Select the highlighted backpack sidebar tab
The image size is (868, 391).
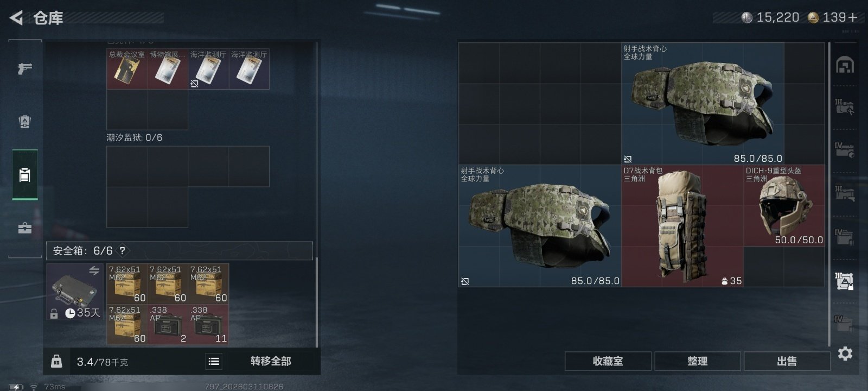coord(25,175)
